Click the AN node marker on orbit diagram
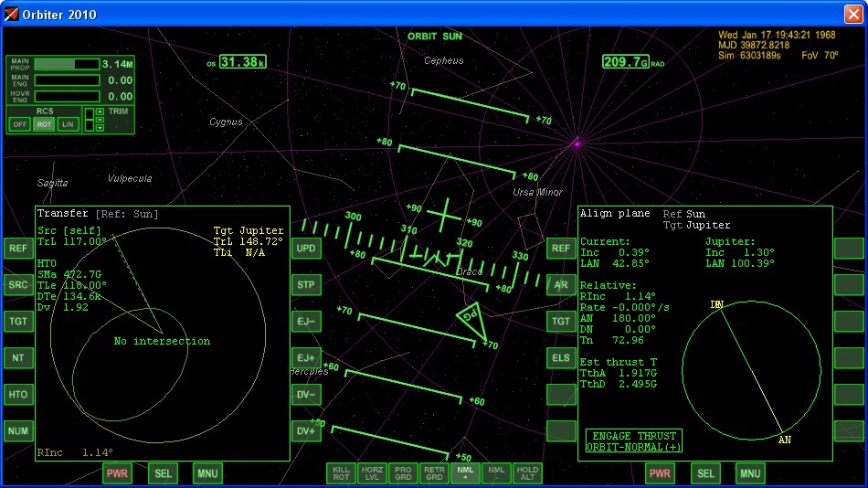Image resolution: width=868 pixels, height=488 pixels. click(785, 440)
